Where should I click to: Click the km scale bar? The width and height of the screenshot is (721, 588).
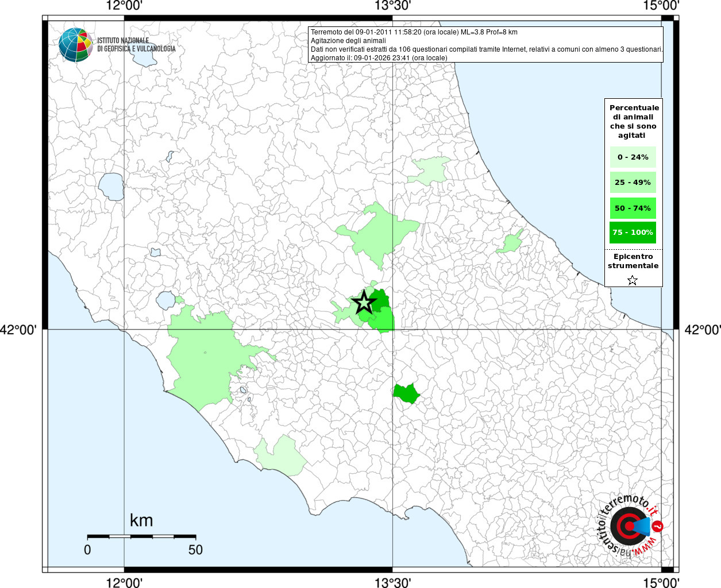tap(141, 536)
